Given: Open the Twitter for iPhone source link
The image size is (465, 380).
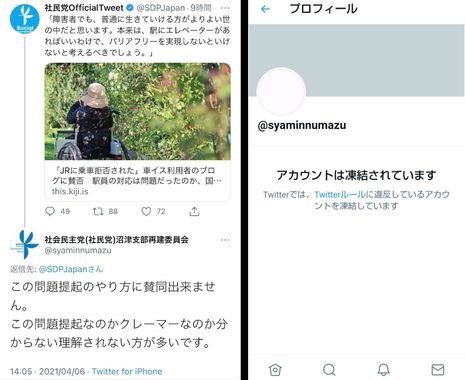Looking at the screenshot, I should [127, 371].
